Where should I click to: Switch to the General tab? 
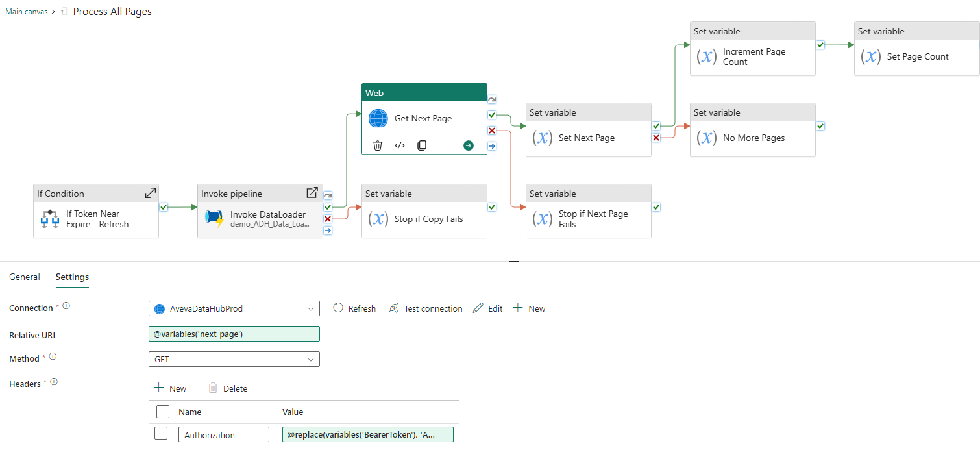[25, 277]
